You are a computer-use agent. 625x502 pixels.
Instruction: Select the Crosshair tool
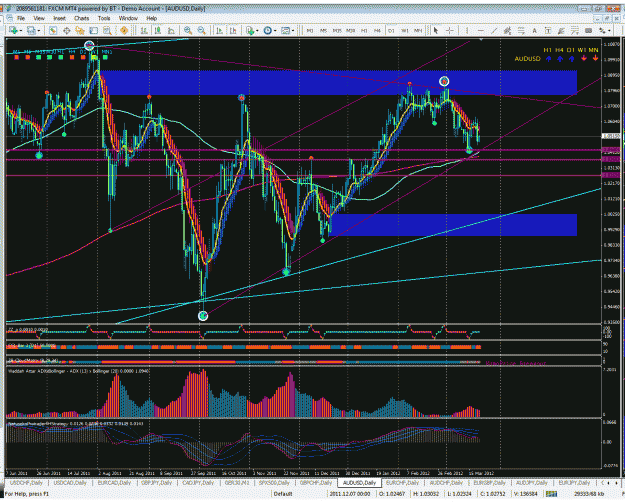coord(450,30)
